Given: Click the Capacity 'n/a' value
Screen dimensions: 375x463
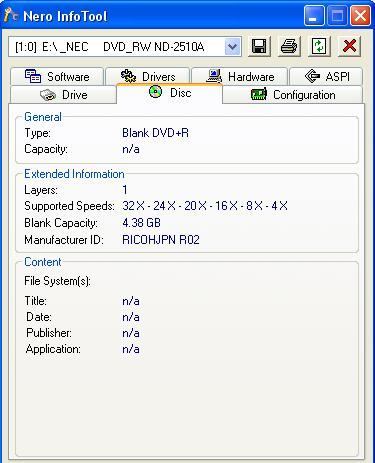Looking at the screenshot, I should click(x=131, y=149).
